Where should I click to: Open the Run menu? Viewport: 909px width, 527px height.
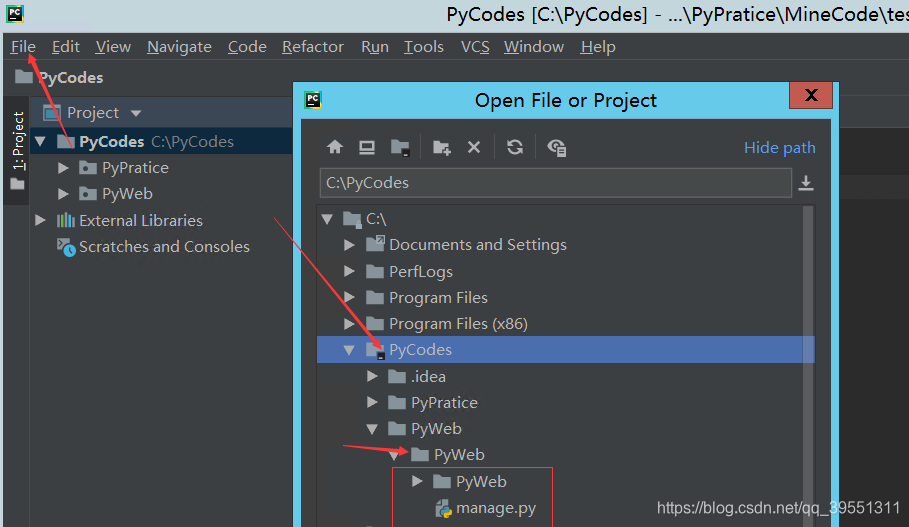pyautogui.click(x=374, y=47)
